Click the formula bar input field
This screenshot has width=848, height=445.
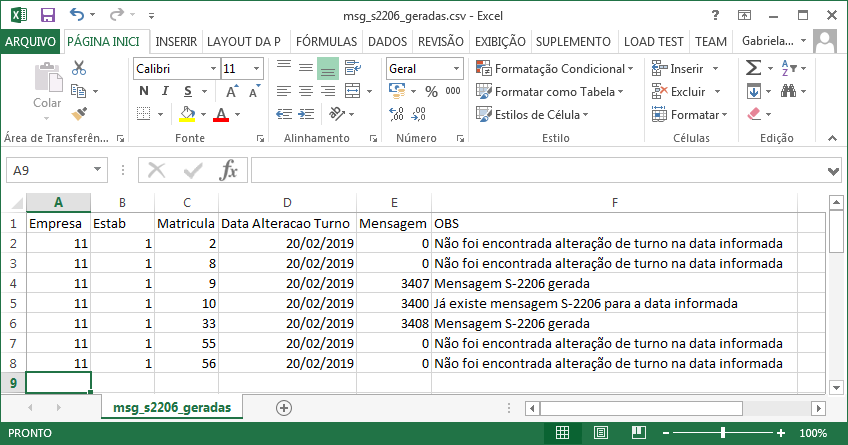(x=538, y=170)
